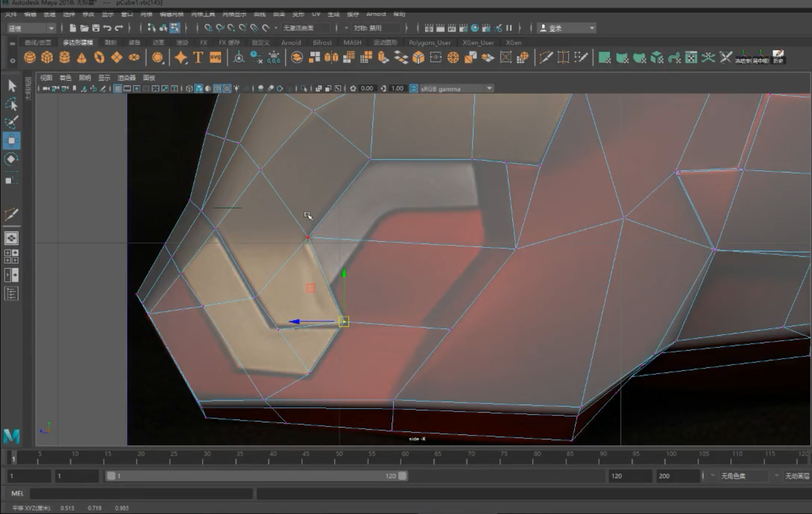812x514 pixels.
Task: Toggle isolate select panel icon
Action: [303, 88]
